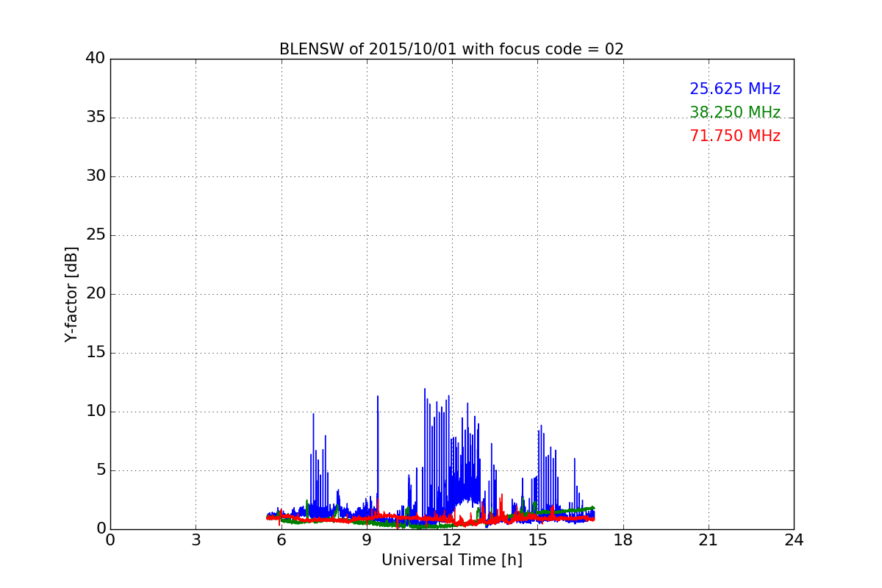Screen dimensions: 882x588
Task: Select the blue '25.625 MHz' legend label
Action: coord(735,89)
